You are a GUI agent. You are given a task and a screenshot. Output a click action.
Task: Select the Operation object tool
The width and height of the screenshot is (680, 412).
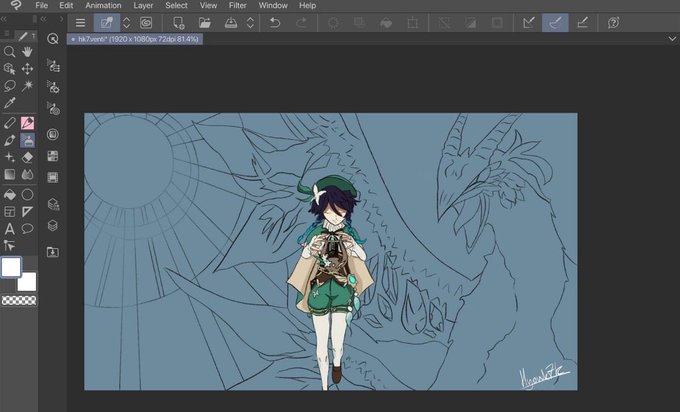9,69
